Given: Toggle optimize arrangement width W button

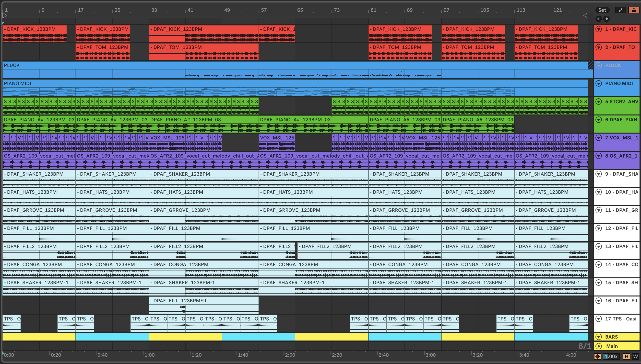Looking at the screenshot, I should (635, 356).
